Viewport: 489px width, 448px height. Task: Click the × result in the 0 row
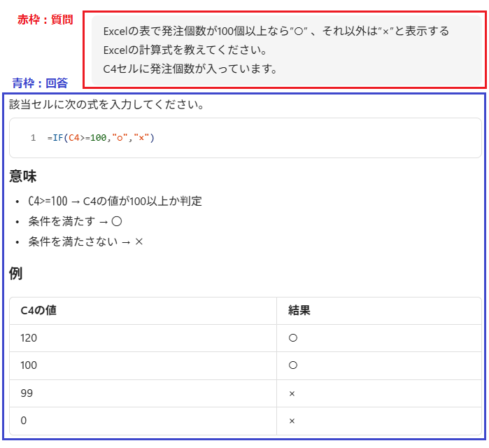(x=292, y=421)
